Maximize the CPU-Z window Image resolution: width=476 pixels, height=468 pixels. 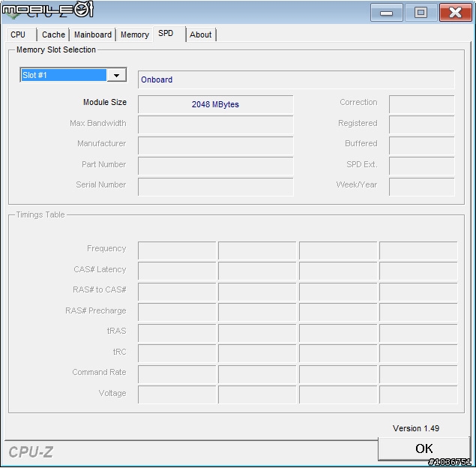[x=421, y=13]
